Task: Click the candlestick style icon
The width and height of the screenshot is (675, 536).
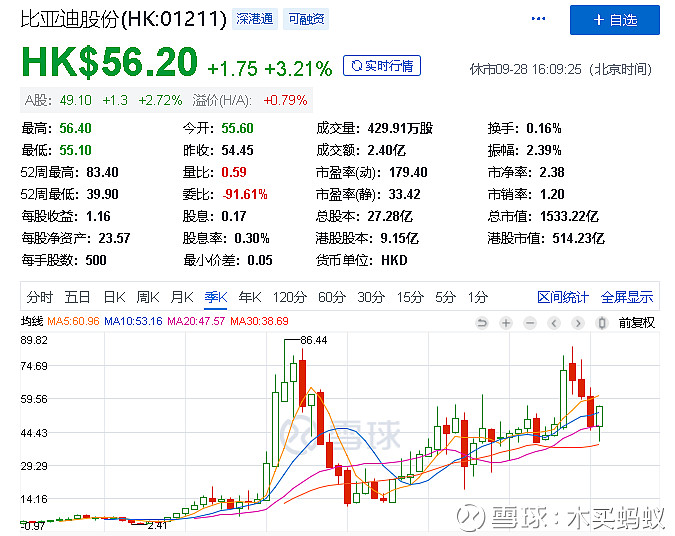Action: (602, 322)
